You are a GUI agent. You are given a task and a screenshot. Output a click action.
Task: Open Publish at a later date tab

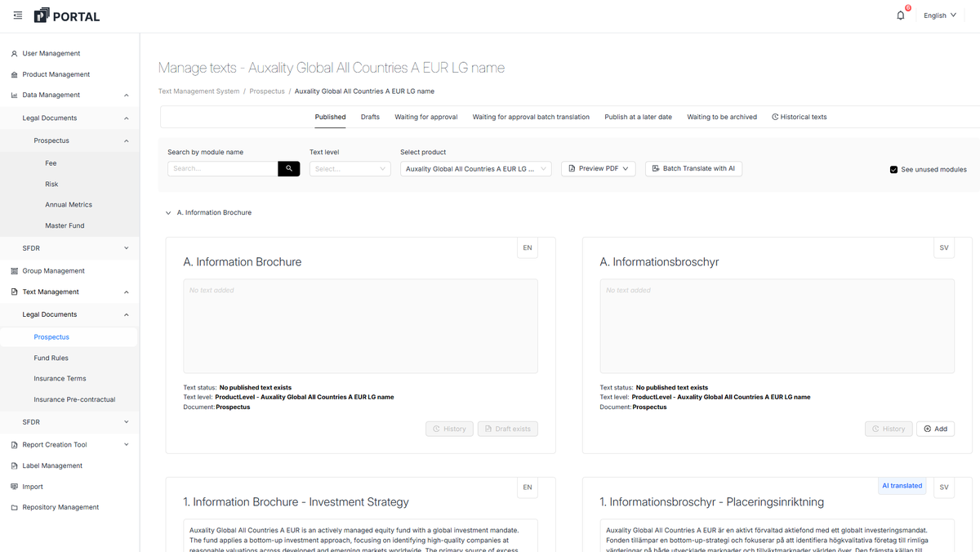tap(638, 117)
